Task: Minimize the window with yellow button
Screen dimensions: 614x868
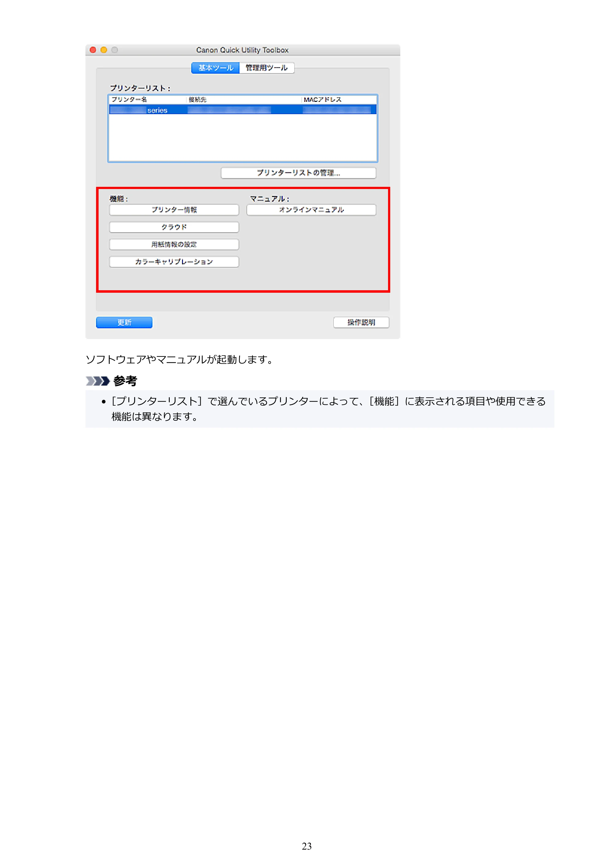Action: (x=104, y=50)
